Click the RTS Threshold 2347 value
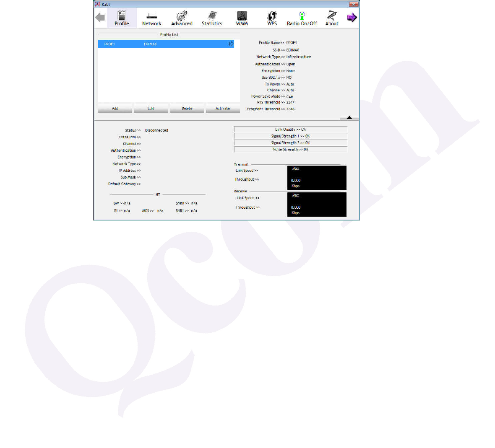495x448 pixels. coord(290,102)
